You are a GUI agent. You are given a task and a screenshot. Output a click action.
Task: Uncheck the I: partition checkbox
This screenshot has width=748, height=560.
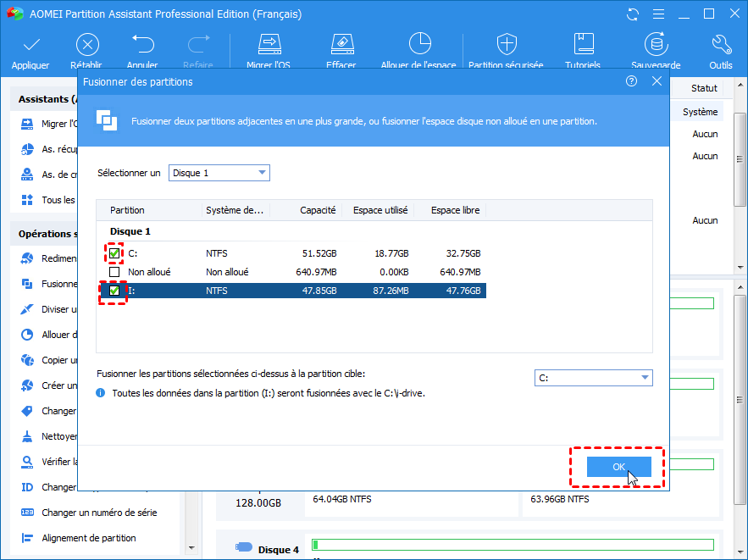(114, 291)
